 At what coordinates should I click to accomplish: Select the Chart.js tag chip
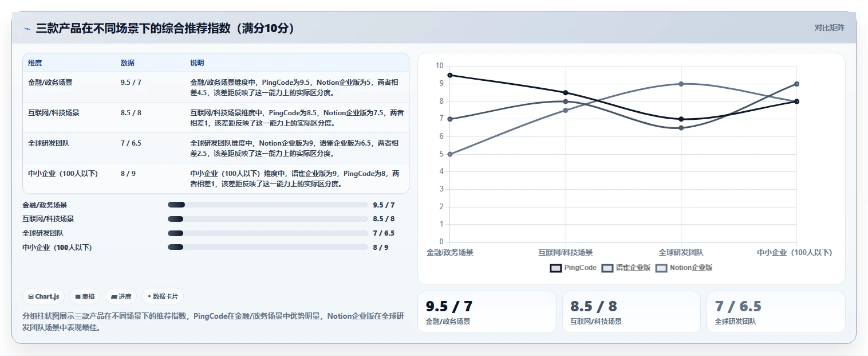(x=44, y=296)
